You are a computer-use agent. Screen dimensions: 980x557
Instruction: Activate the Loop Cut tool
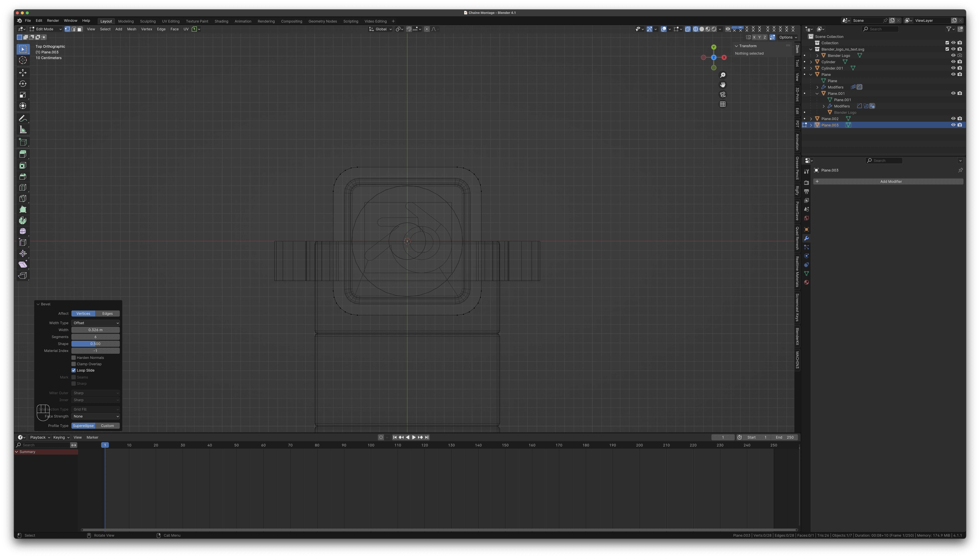pyautogui.click(x=23, y=187)
